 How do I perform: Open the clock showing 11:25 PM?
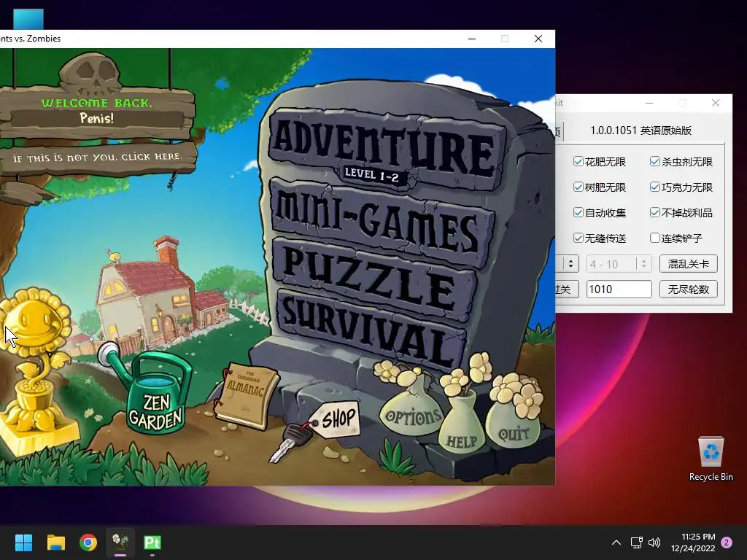pyautogui.click(x=693, y=542)
